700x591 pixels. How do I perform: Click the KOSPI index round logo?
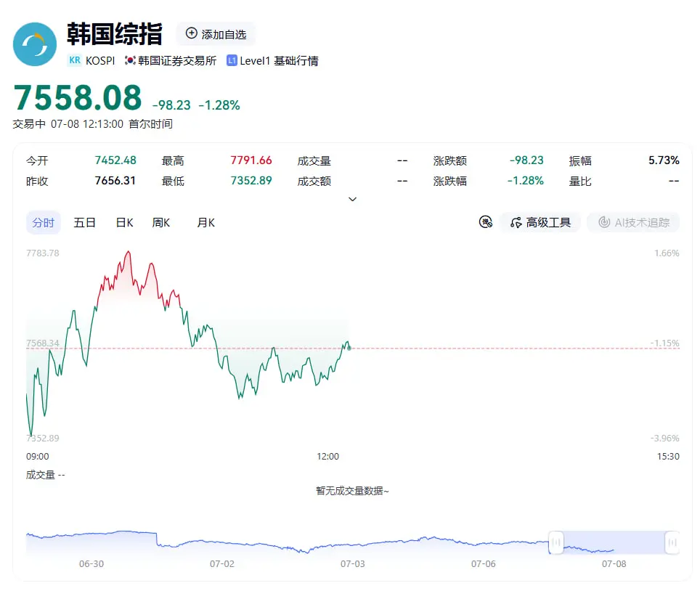(x=35, y=44)
